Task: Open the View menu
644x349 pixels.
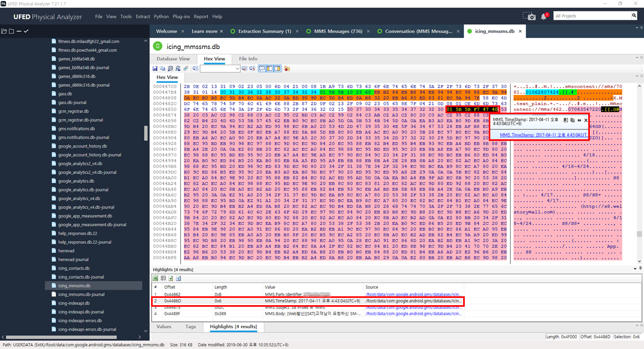Action: coord(112,17)
